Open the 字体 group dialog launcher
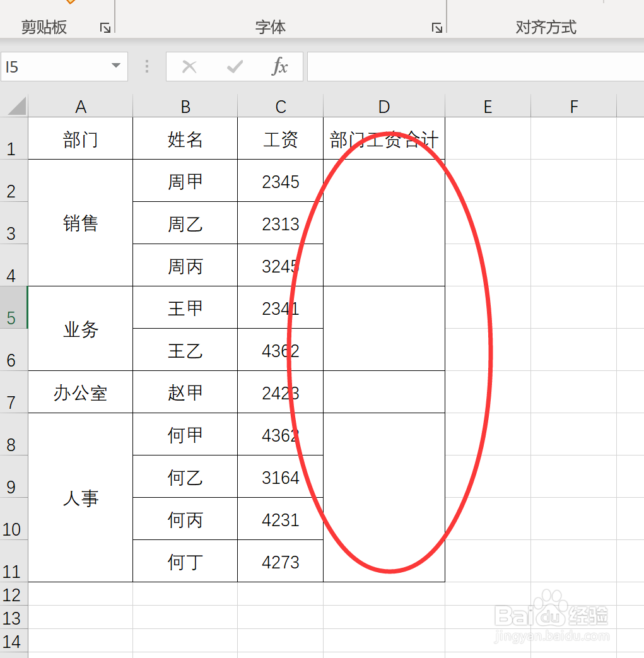644x658 pixels. 436,27
